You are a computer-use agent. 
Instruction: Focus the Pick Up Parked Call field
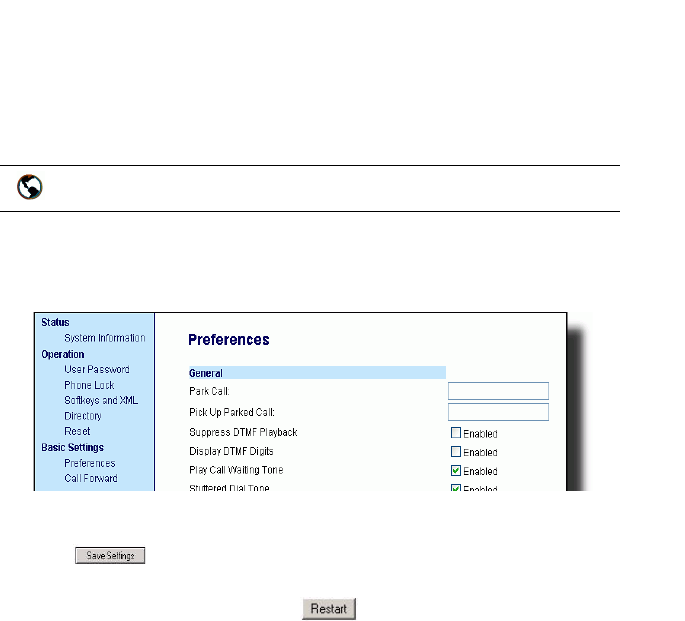coord(498,412)
